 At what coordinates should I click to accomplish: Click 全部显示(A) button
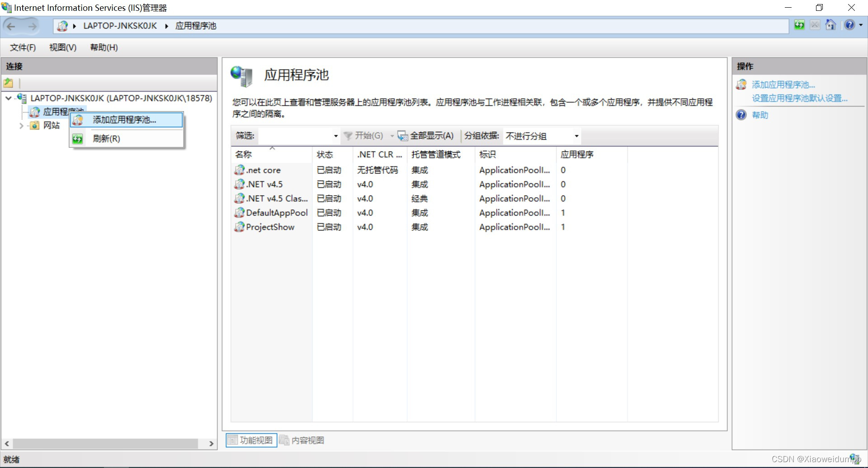(x=425, y=136)
